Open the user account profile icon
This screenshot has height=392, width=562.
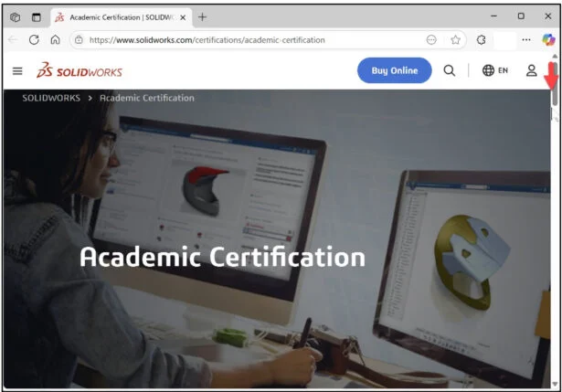(x=532, y=70)
